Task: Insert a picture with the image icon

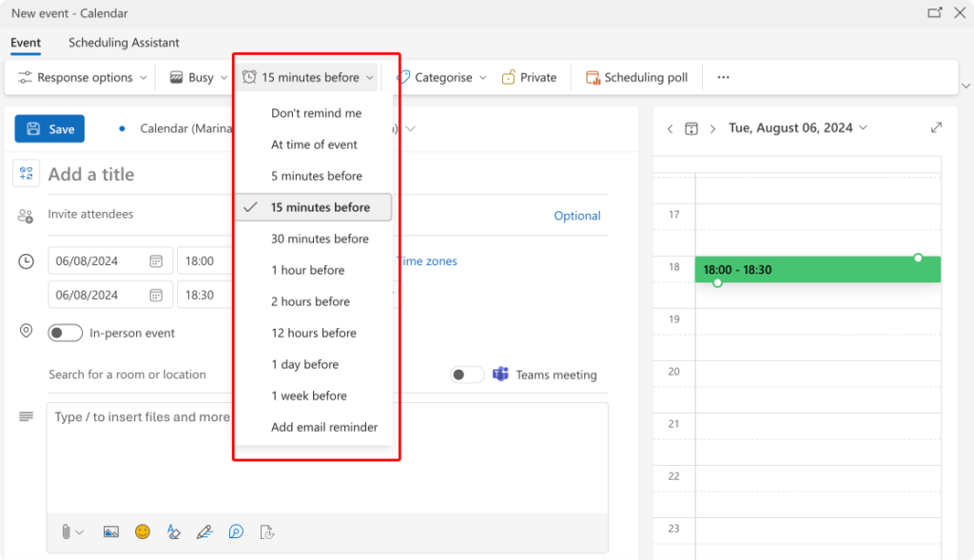Action: pos(111,532)
